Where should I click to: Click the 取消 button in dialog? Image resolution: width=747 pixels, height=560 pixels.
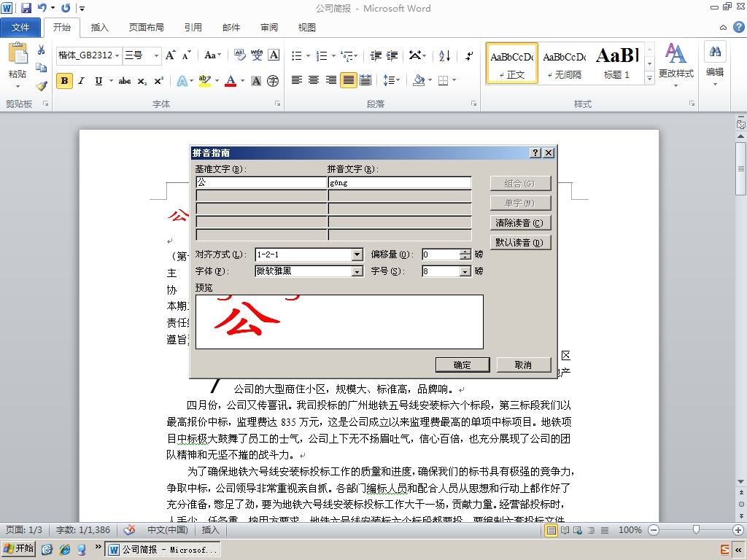click(x=523, y=365)
